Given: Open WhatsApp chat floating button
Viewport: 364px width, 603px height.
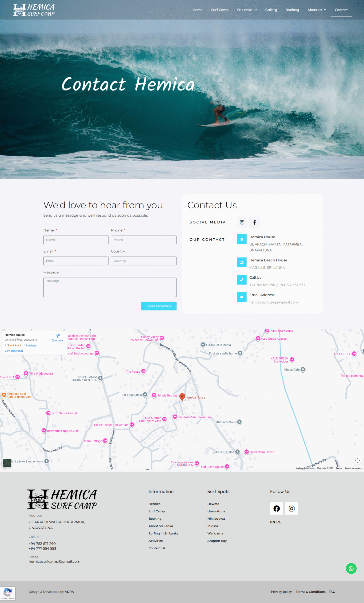Looking at the screenshot, I should pyautogui.click(x=351, y=568).
